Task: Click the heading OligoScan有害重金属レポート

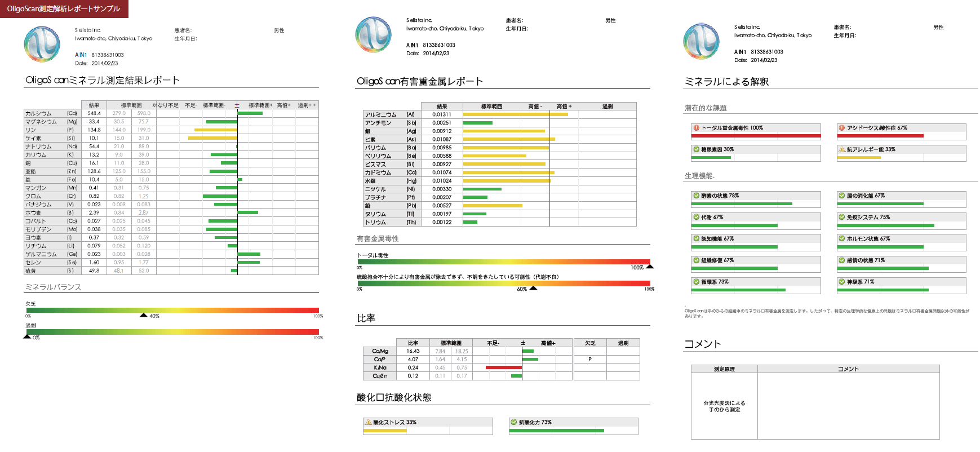Action: pyautogui.click(x=420, y=81)
